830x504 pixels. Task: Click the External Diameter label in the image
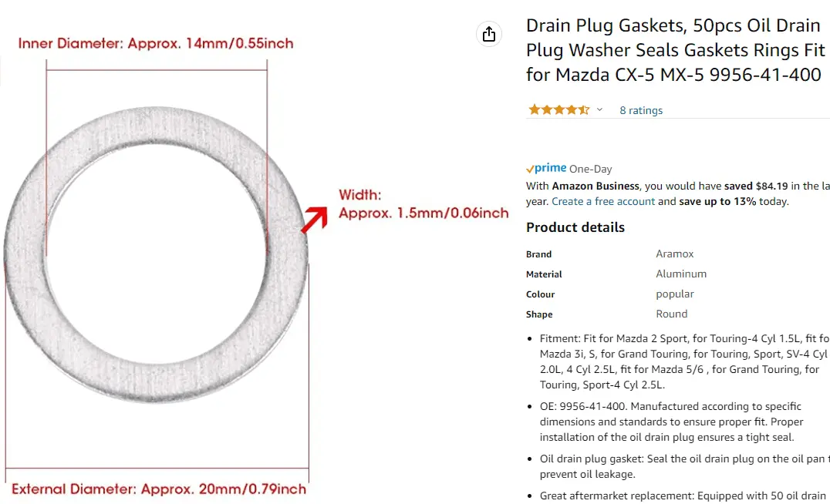click(159, 489)
